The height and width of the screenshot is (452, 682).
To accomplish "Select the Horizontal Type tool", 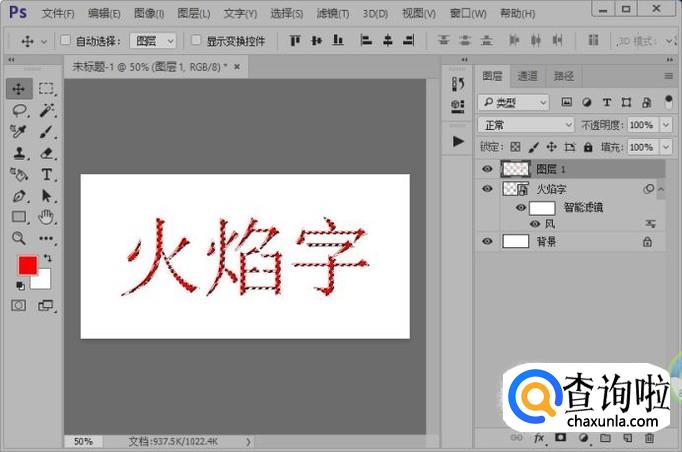I will pyautogui.click(x=46, y=174).
